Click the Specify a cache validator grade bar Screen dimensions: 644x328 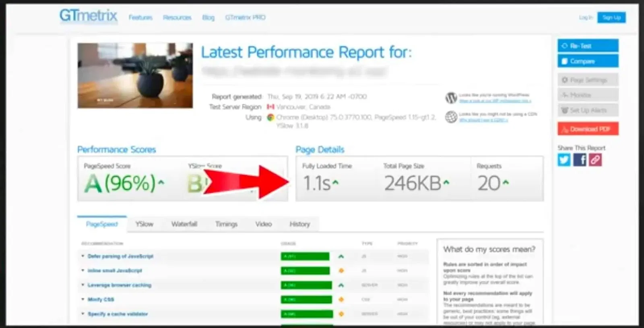[307, 314]
